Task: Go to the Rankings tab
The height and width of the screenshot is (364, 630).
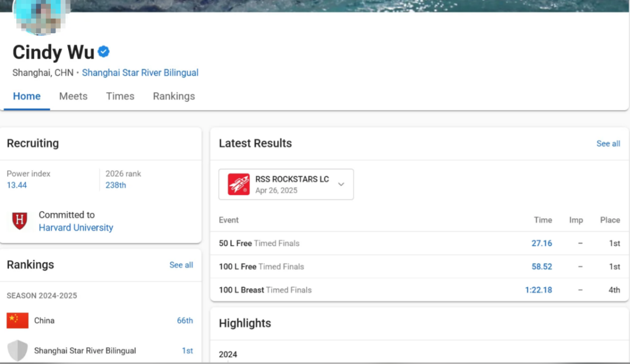Action: (x=174, y=96)
